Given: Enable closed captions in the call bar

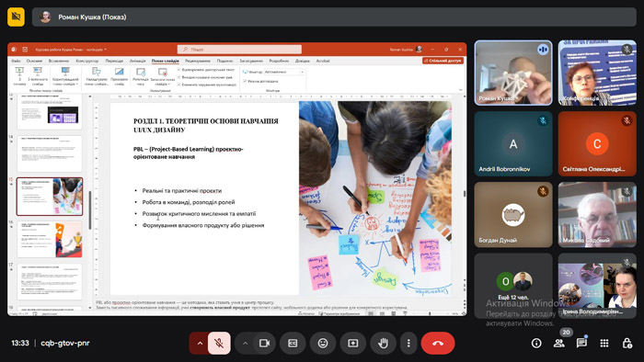Looking at the screenshot, I should tap(293, 343).
